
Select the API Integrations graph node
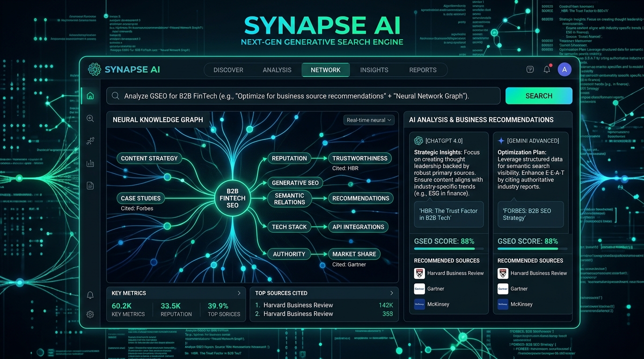click(359, 227)
